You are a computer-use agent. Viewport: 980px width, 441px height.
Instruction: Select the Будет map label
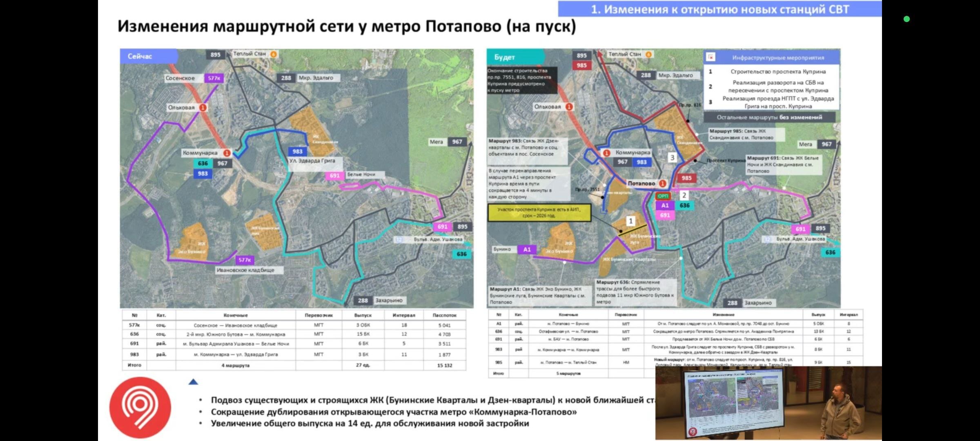pyautogui.click(x=505, y=57)
